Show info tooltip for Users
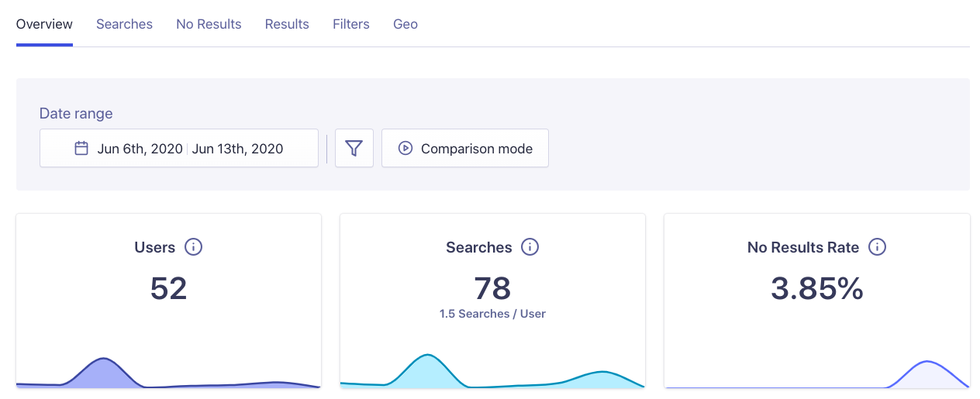Viewport: 980px width, 399px height. [193, 247]
